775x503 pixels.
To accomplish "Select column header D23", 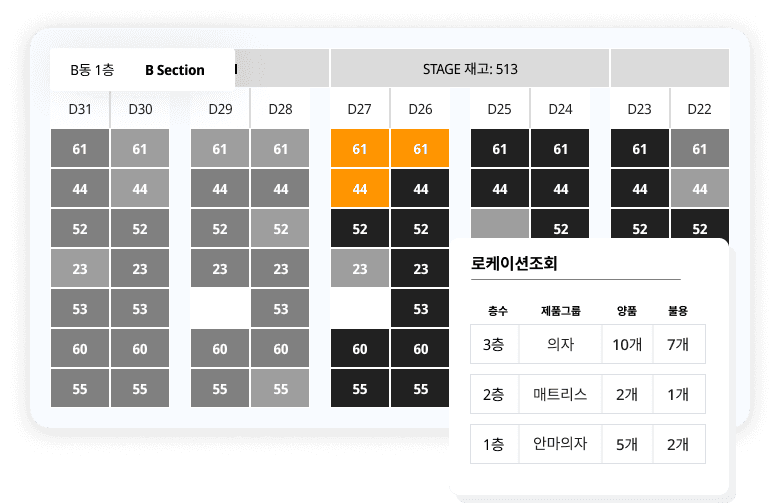I will tap(640, 109).
